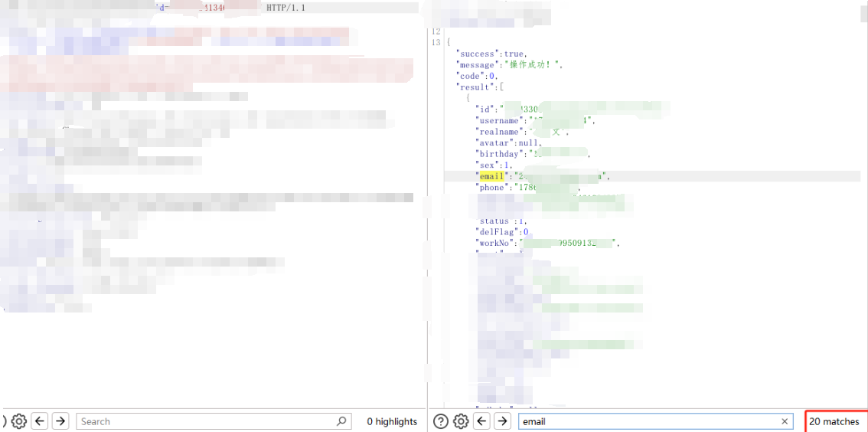Click the "20 matches" counter
The height and width of the screenshot is (432, 868).
pyautogui.click(x=834, y=421)
